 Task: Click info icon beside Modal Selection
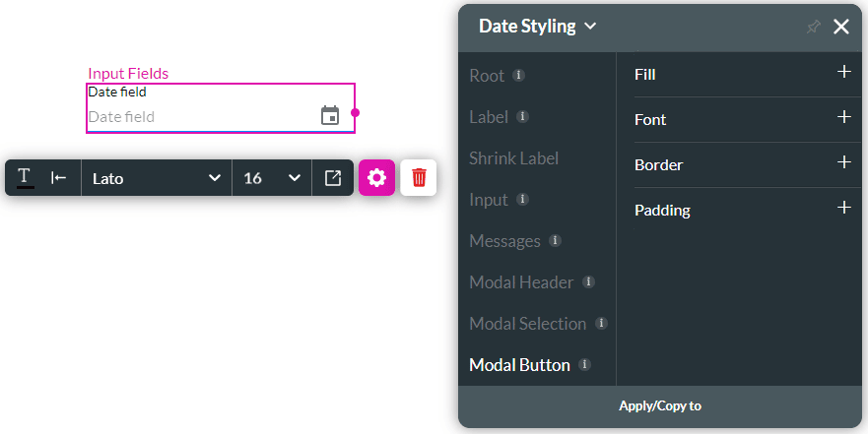tap(601, 324)
